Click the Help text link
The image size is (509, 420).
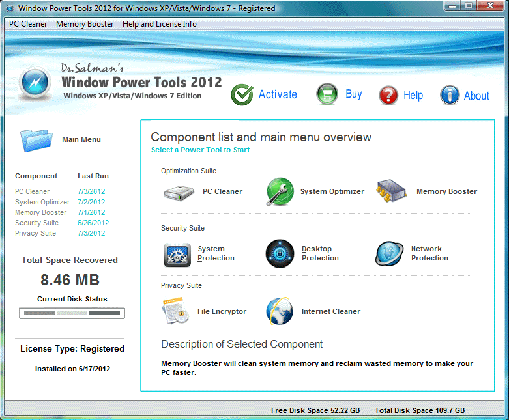pos(413,95)
